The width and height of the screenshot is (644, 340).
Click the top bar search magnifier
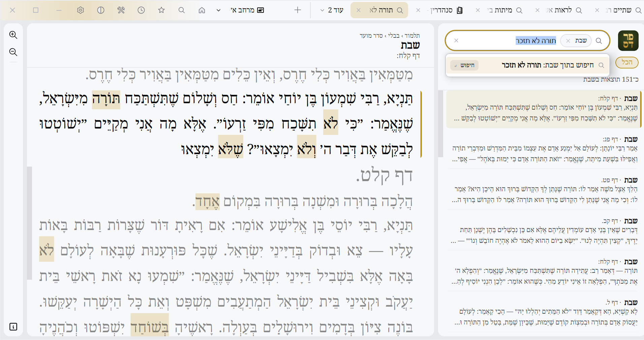pyautogui.click(x=182, y=10)
